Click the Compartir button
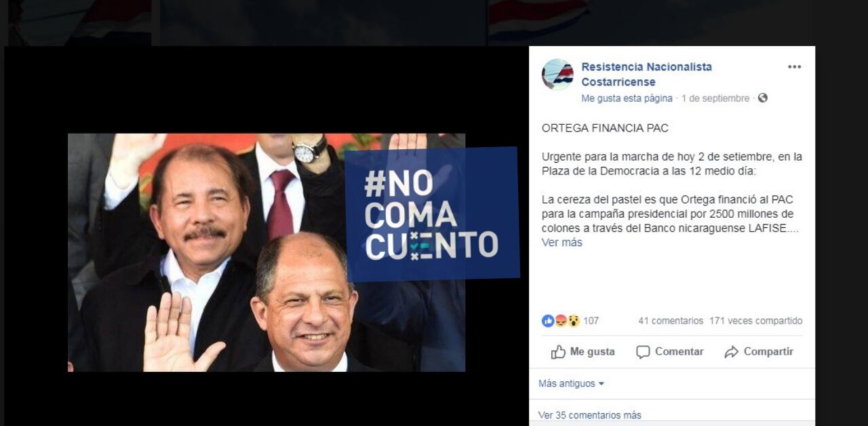 759,352
